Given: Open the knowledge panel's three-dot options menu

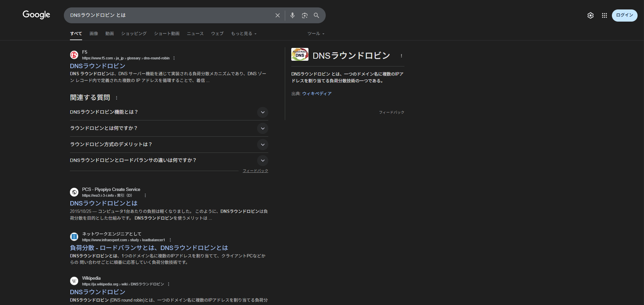Looking at the screenshot, I should point(401,56).
